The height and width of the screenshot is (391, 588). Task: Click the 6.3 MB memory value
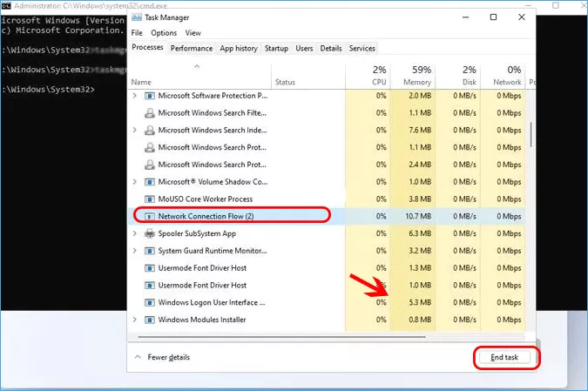coord(420,234)
